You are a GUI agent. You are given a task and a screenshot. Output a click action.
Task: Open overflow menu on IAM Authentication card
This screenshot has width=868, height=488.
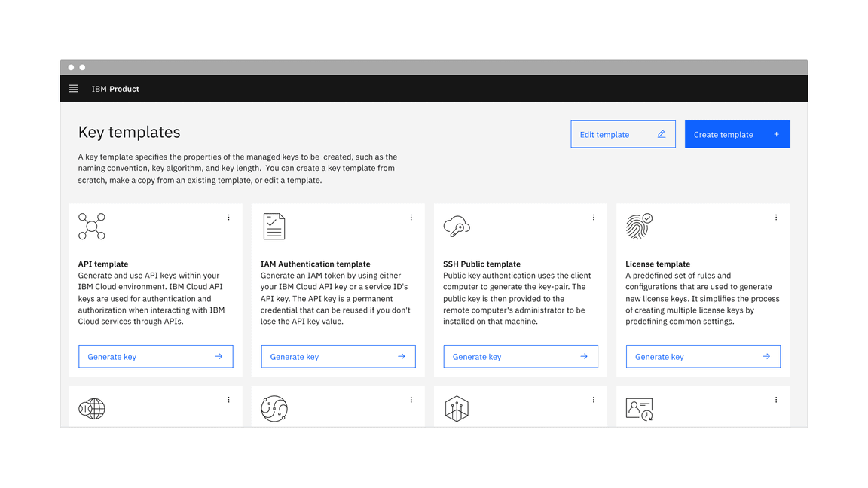click(x=411, y=218)
